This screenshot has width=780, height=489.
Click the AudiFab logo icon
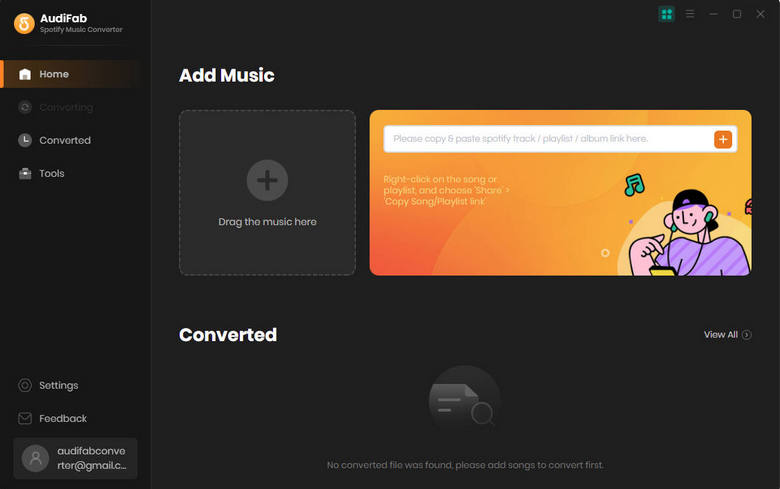[x=24, y=23]
